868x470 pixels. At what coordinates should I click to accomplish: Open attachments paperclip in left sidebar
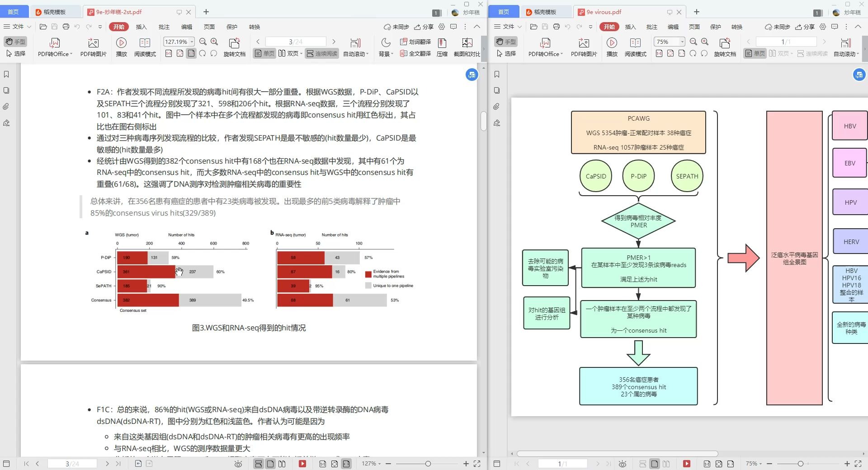6,107
